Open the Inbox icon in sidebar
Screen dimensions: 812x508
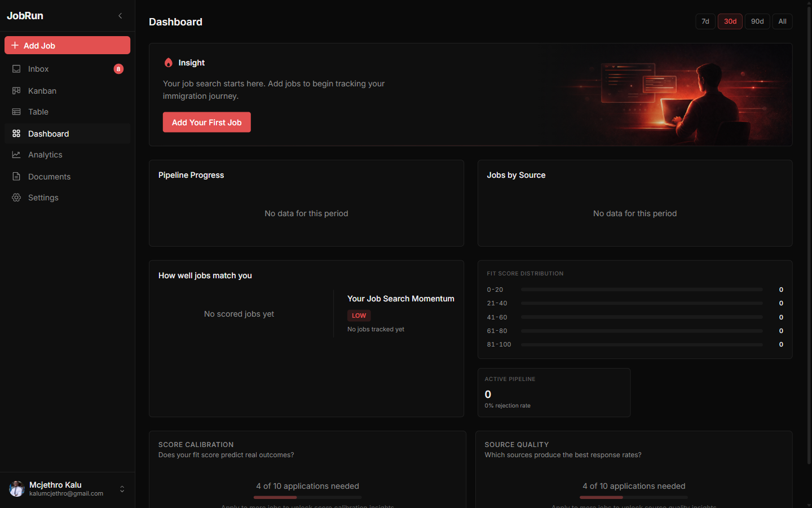[x=16, y=69]
